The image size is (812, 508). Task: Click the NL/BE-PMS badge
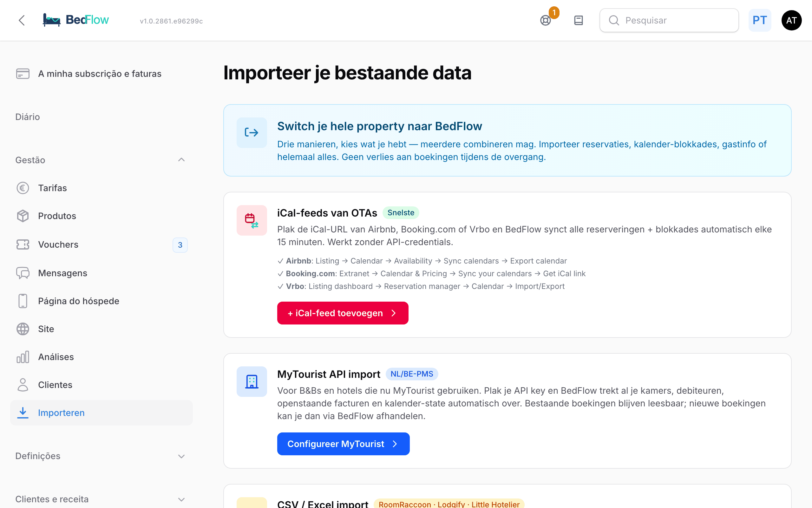tap(412, 374)
